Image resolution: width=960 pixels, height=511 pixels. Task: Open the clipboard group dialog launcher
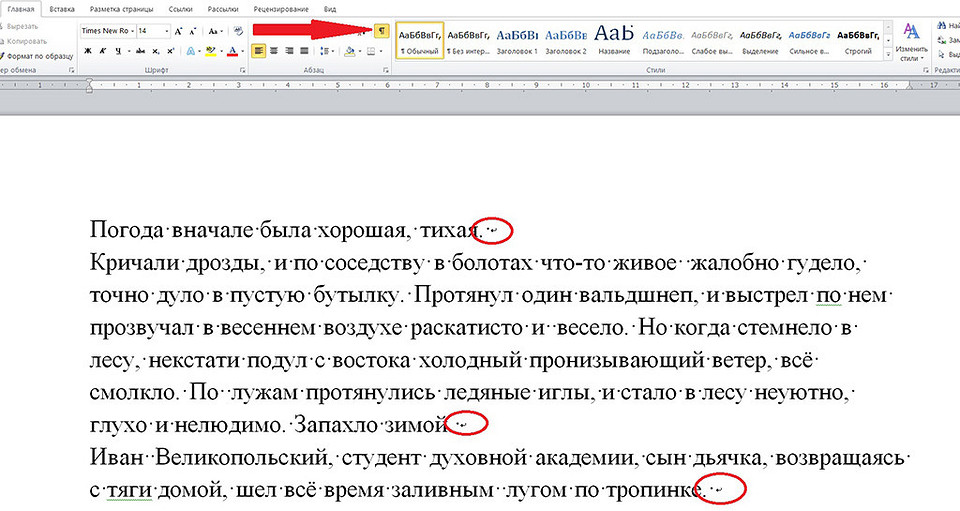tap(72, 70)
